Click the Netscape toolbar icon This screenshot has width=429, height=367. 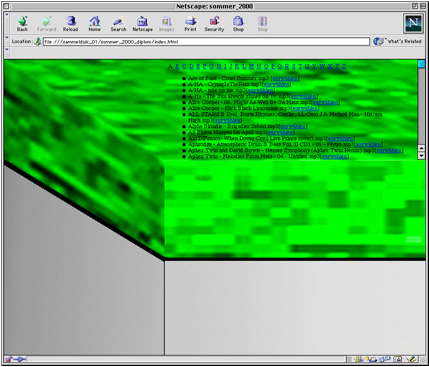[142, 23]
